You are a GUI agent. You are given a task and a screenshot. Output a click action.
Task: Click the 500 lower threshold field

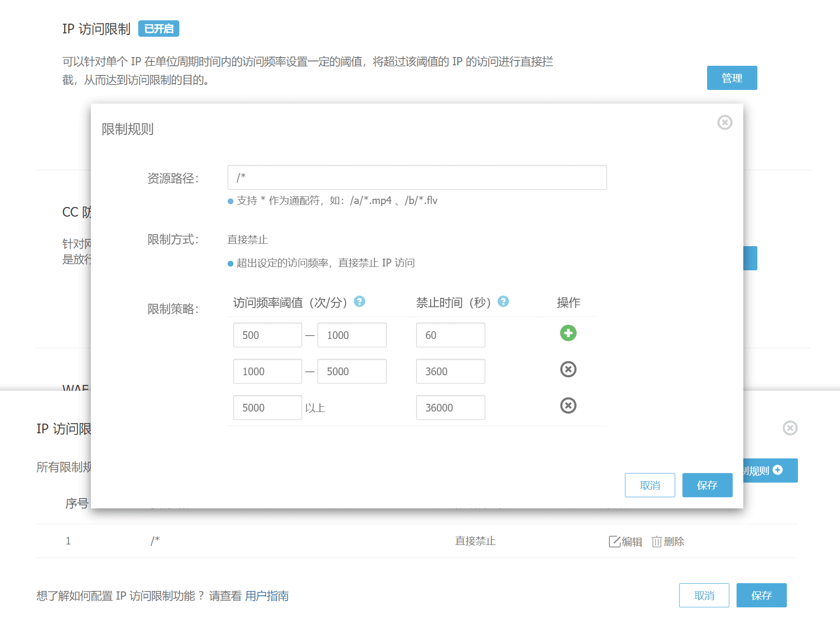[x=267, y=335]
